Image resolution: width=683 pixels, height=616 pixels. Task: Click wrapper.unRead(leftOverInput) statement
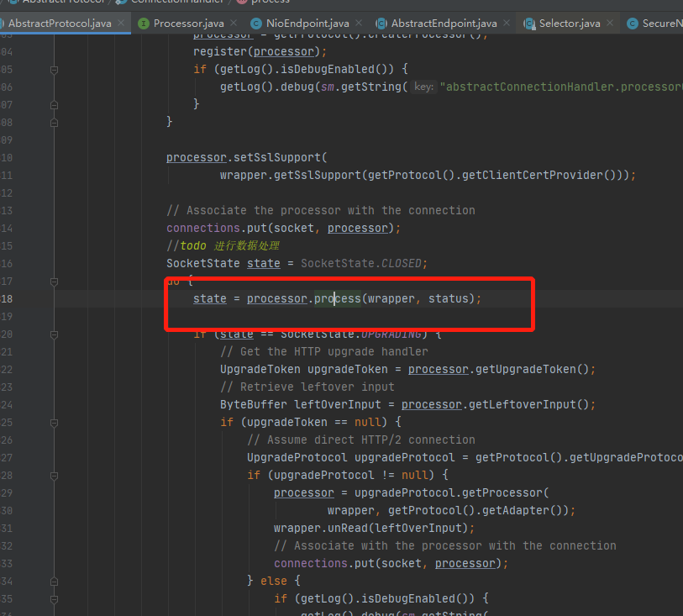pos(374,528)
